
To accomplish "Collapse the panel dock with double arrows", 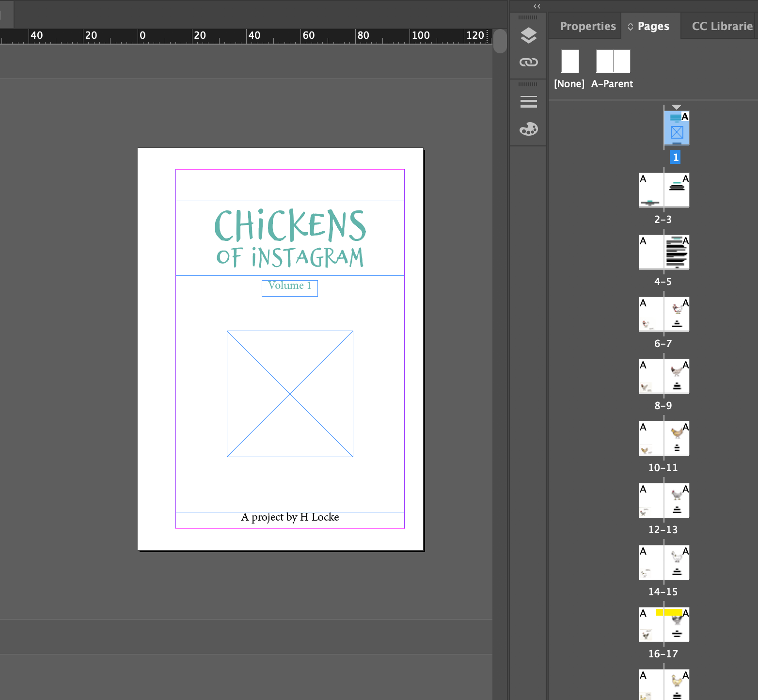I will pyautogui.click(x=537, y=6).
